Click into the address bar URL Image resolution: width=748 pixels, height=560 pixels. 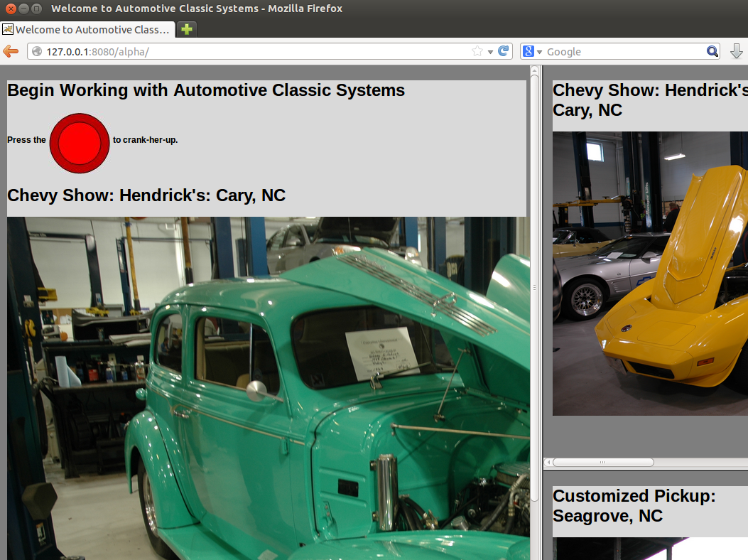[249, 51]
